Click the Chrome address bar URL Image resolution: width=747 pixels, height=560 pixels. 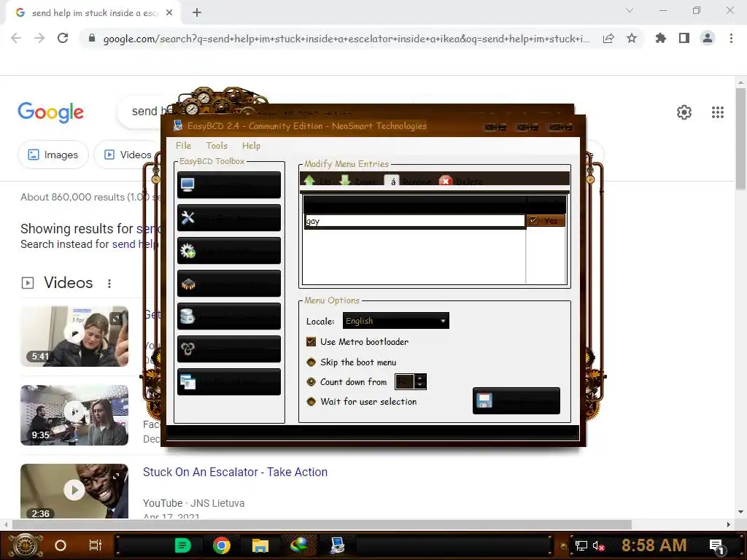tap(347, 39)
